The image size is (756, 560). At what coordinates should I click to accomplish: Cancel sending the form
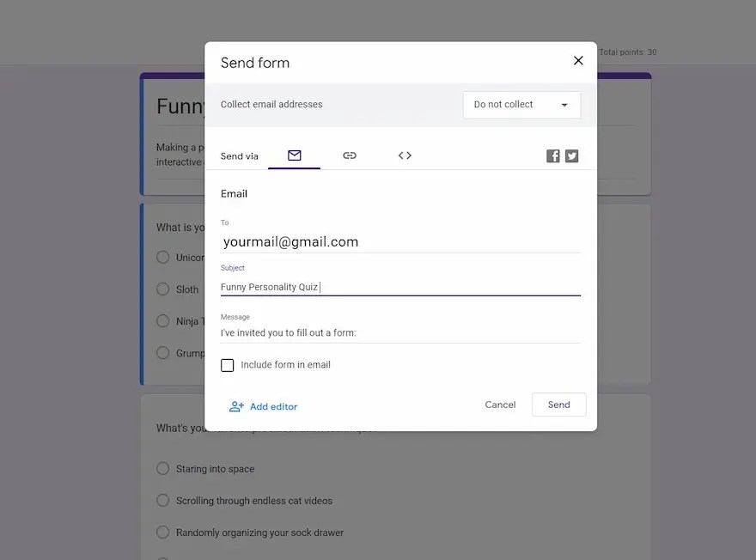pyautogui.click(x=499, y=405)
